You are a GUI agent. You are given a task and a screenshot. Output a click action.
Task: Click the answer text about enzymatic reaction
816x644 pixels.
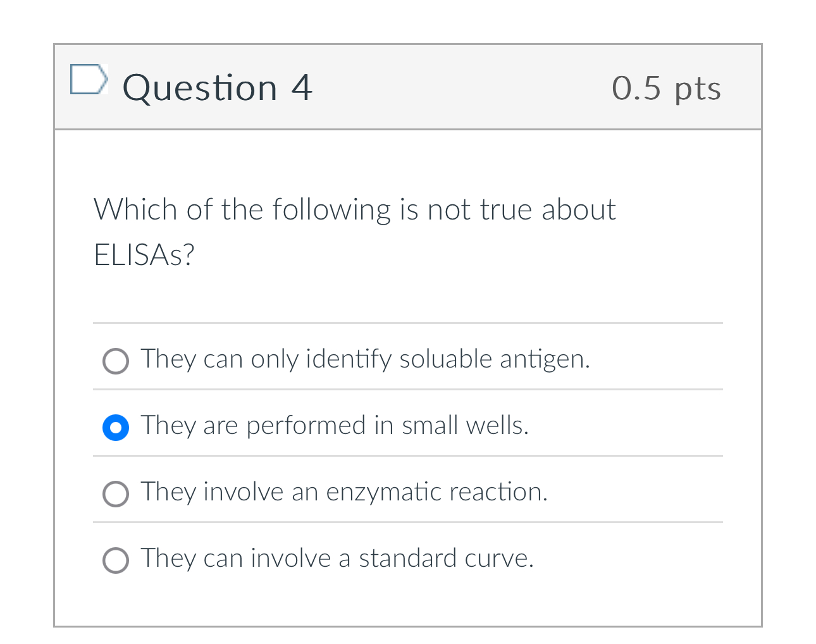343,493
